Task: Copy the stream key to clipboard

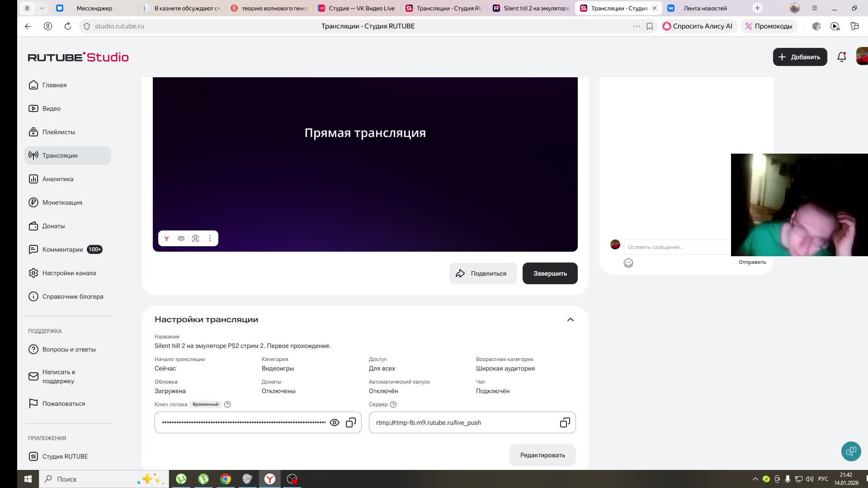Action: 351,422
